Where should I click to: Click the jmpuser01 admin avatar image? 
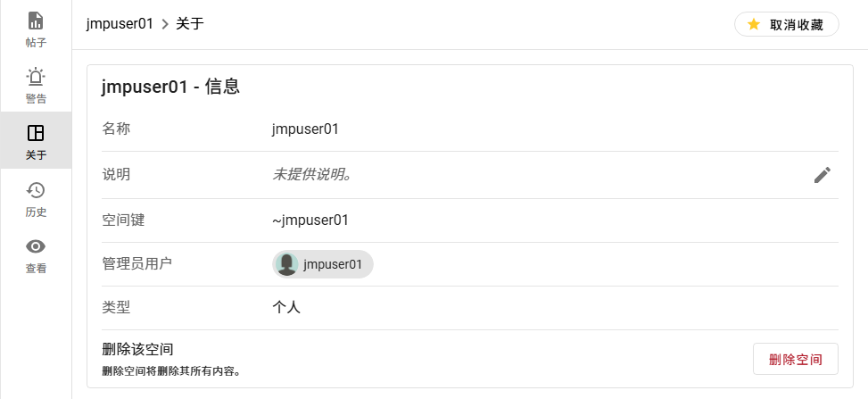click(x=287, y=264)
